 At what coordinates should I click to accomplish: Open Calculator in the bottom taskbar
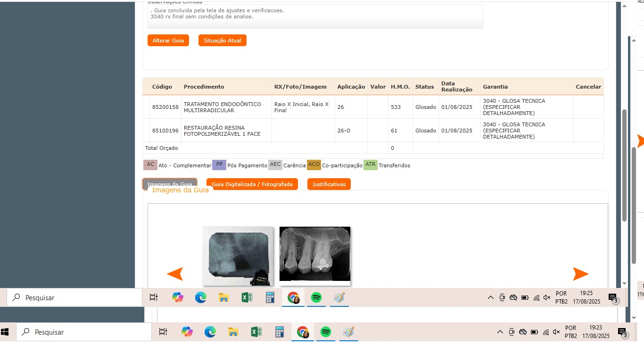click(x=280, y=332)
